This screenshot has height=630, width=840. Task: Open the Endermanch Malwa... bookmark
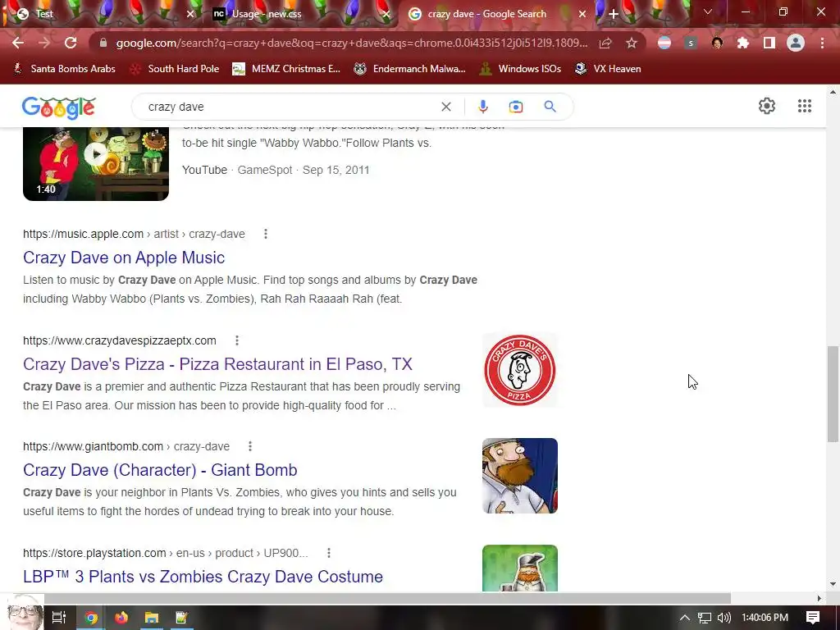tap(410, 69)
